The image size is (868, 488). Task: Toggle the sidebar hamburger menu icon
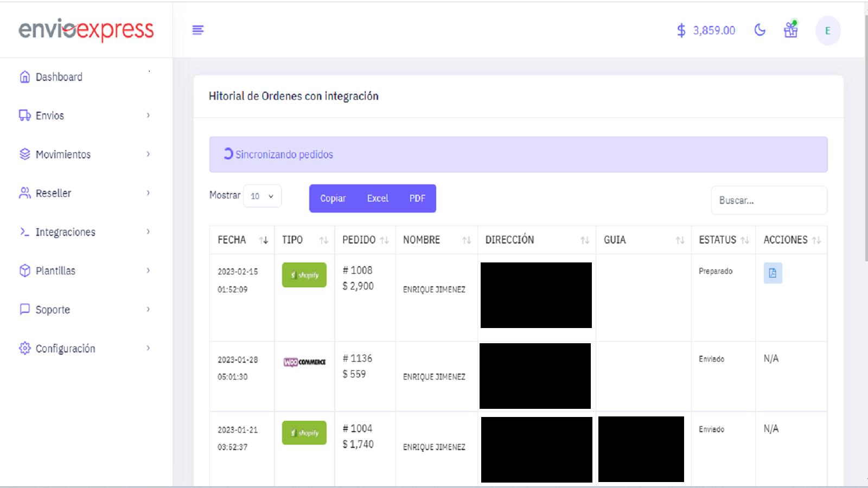point(198,30)
